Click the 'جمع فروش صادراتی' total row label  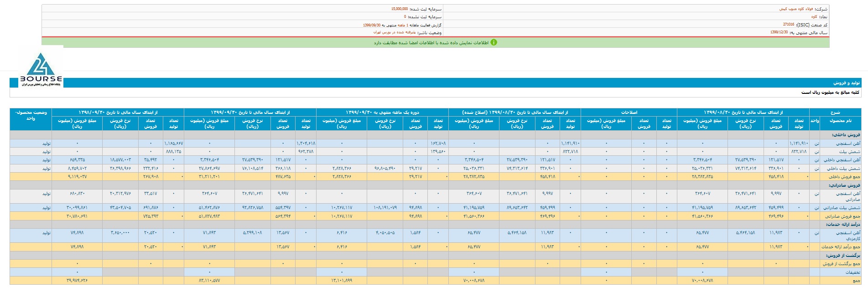coord(843,216)
